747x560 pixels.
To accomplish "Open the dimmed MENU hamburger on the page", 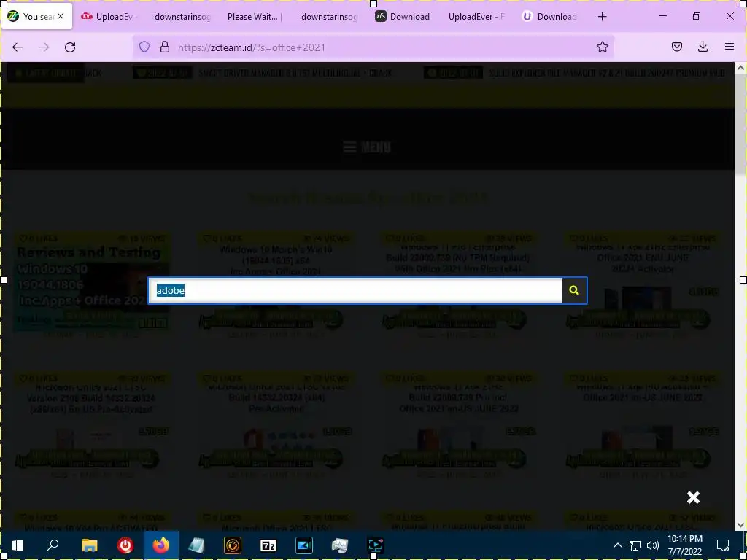I will pyautogui.click(x=367, y=147).
